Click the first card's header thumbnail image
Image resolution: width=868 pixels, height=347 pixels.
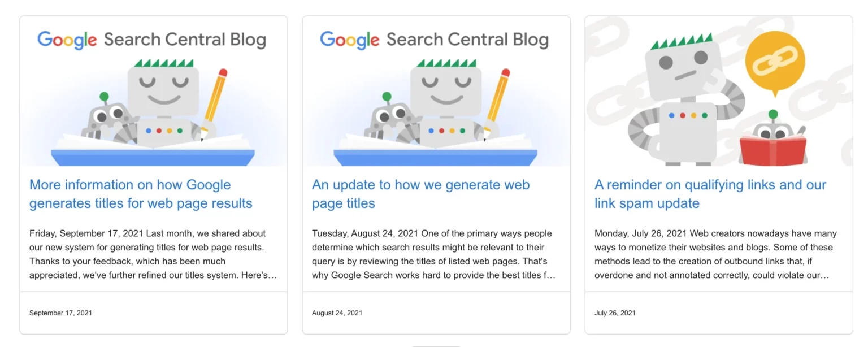coord(153,90)
